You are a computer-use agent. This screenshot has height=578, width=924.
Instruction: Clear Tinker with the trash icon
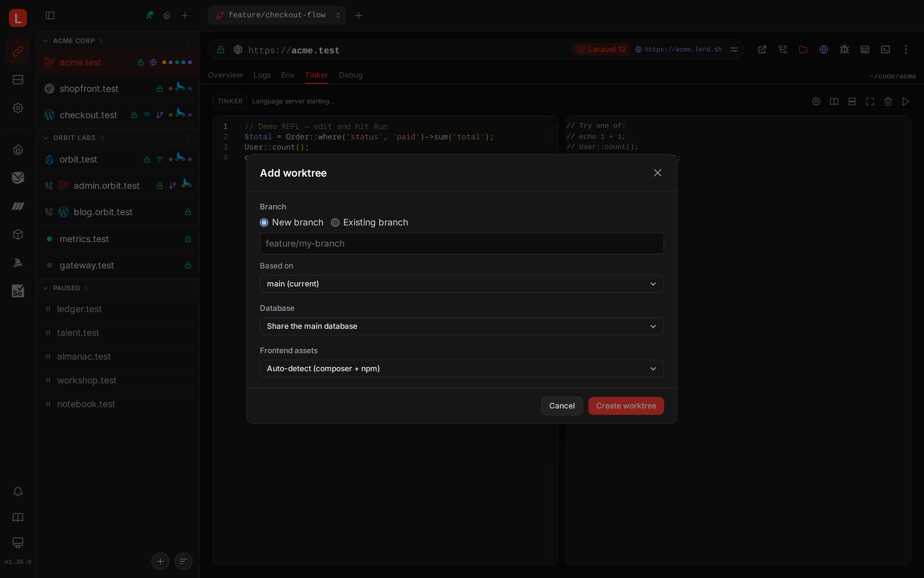point(888,101)
